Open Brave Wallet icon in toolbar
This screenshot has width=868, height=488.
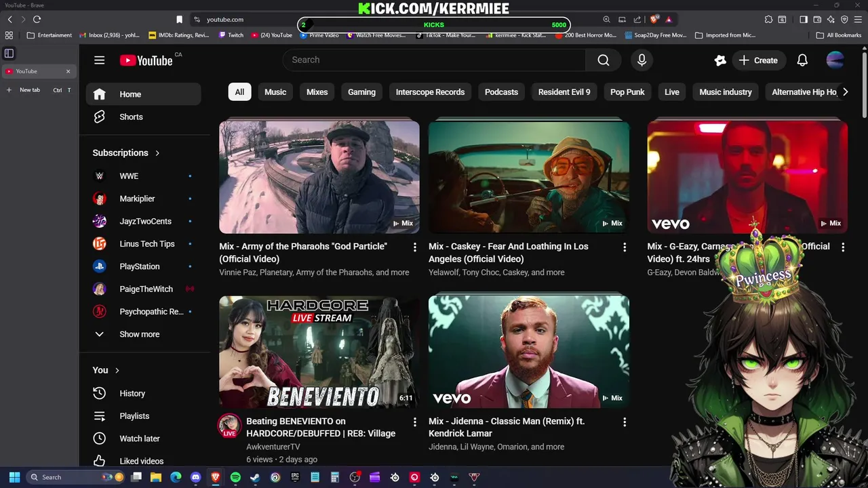817,20
